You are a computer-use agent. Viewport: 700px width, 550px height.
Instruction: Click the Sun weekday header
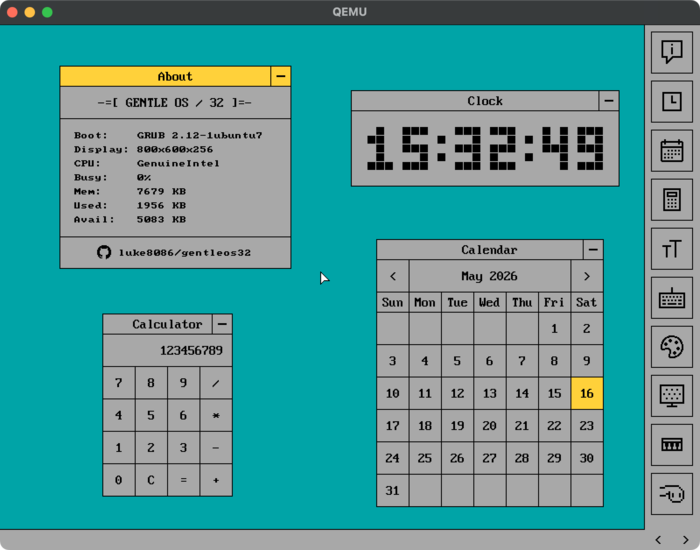(393, 303)
